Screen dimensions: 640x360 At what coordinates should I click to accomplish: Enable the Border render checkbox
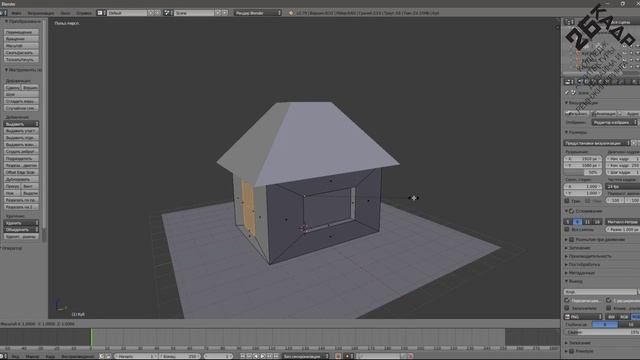567,201
